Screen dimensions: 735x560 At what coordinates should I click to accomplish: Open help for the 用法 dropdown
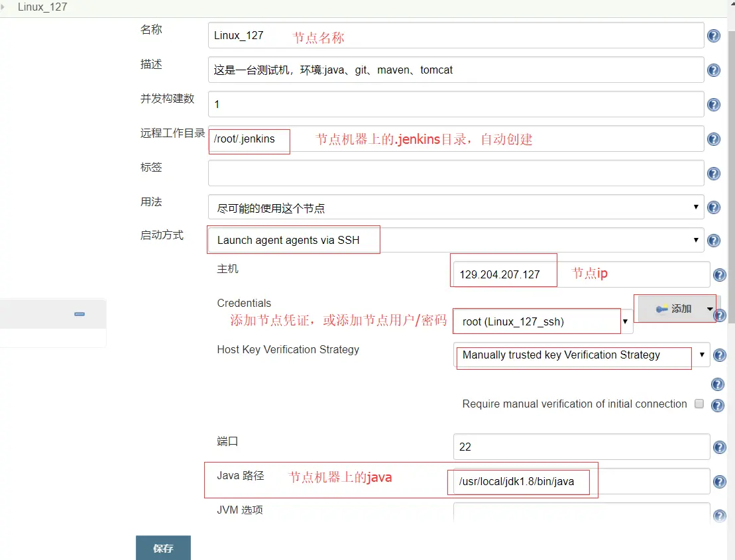713,207
